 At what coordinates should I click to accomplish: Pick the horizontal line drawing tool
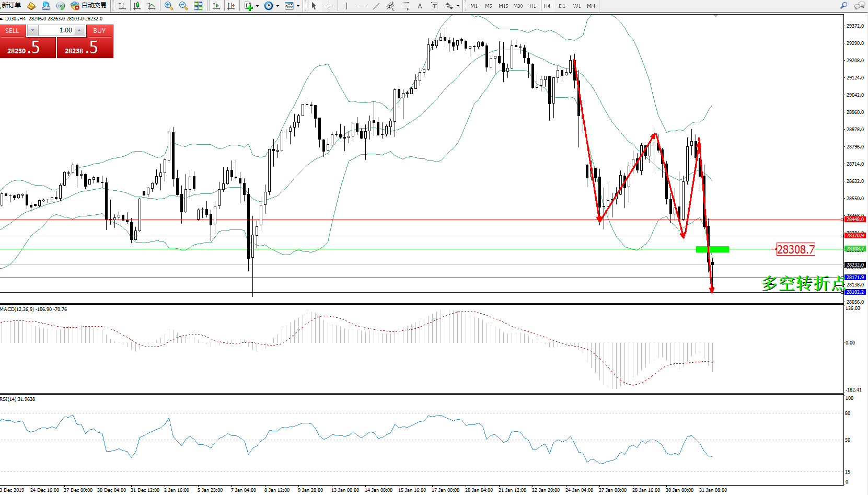click(361, 6)
